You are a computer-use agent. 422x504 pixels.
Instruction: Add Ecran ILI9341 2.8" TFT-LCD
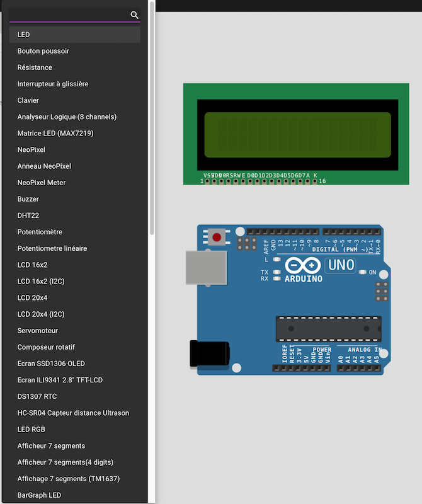click(x=74, y=380)
